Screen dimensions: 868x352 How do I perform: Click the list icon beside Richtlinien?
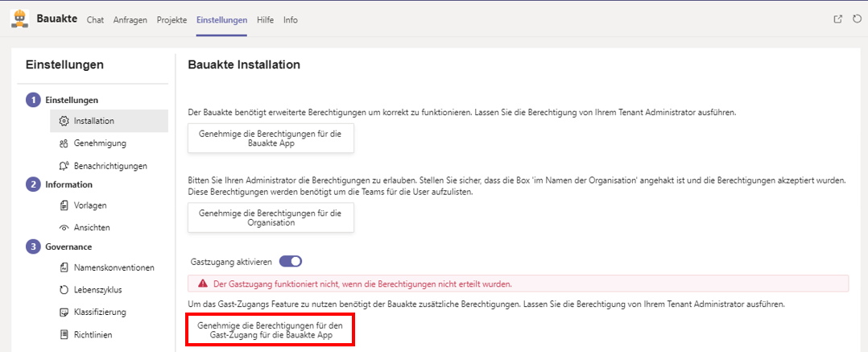(x=63, y=334)
